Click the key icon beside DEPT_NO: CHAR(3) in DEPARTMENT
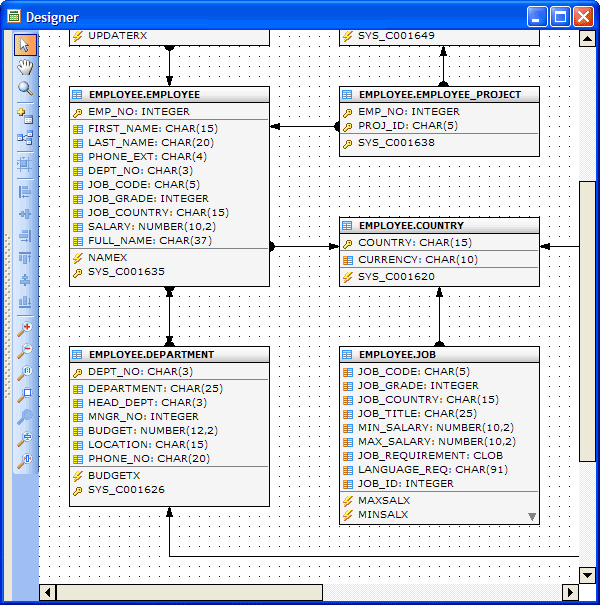The image size is (600, 605). click(x=78, y=372)
